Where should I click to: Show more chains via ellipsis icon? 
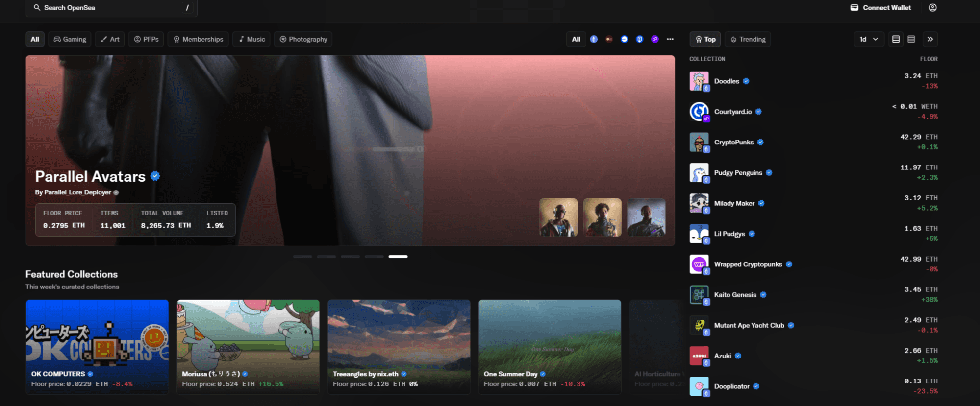coord(670,39)
